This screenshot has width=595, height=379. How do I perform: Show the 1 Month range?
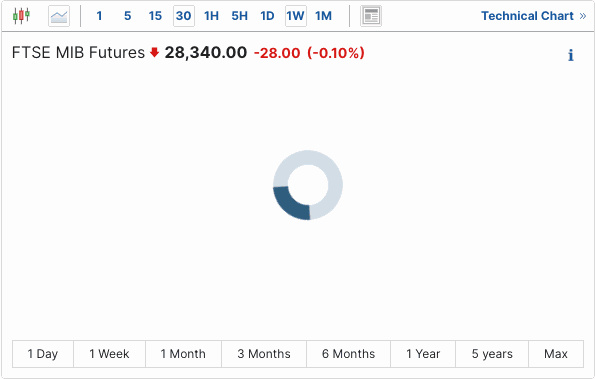[x=183, y=354]
